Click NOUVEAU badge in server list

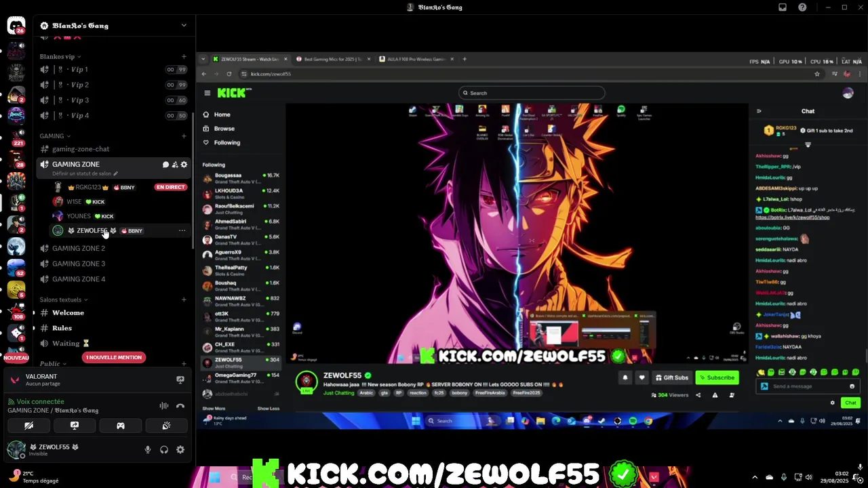(x=16, y=358)
